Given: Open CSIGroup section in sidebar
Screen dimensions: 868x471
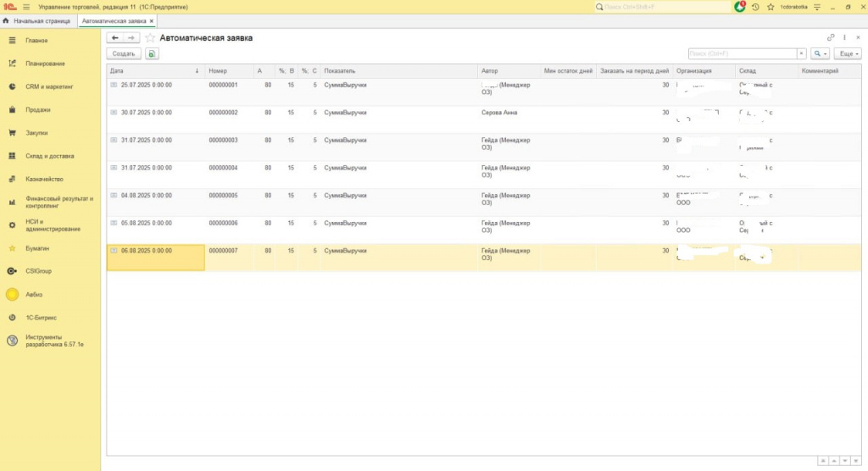Looking at the screenshot, I should tap(50, 271).
